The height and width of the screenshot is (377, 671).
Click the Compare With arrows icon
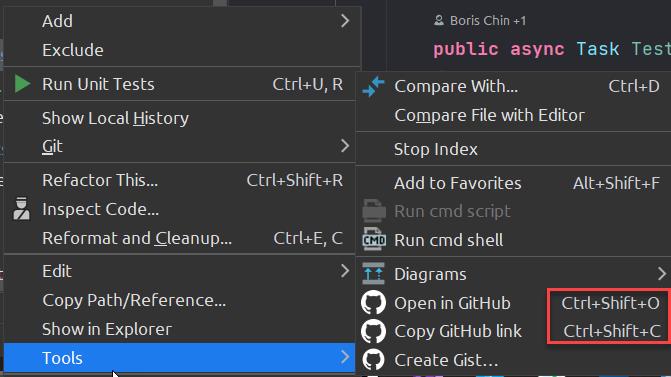coord(373,86)
